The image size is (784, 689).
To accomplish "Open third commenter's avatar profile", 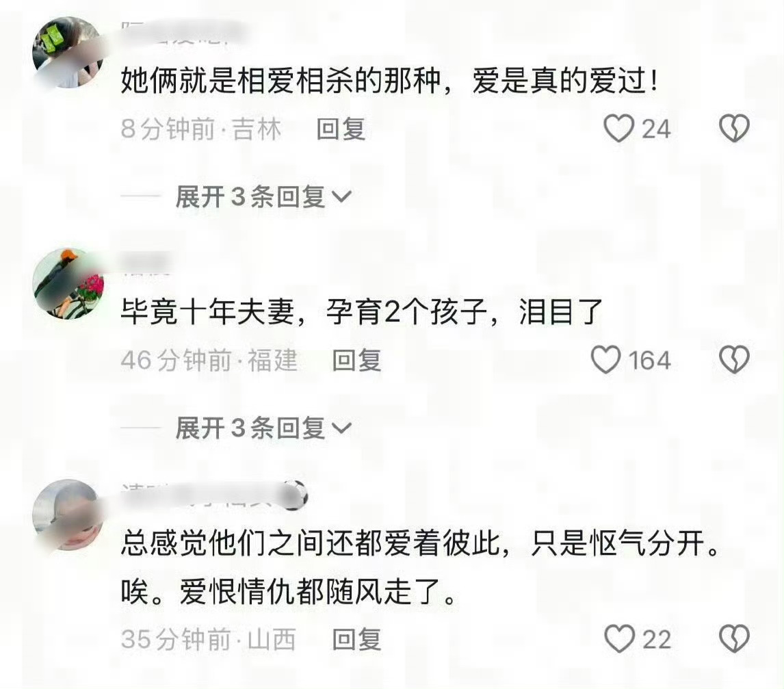I will (x=68, y=515).
